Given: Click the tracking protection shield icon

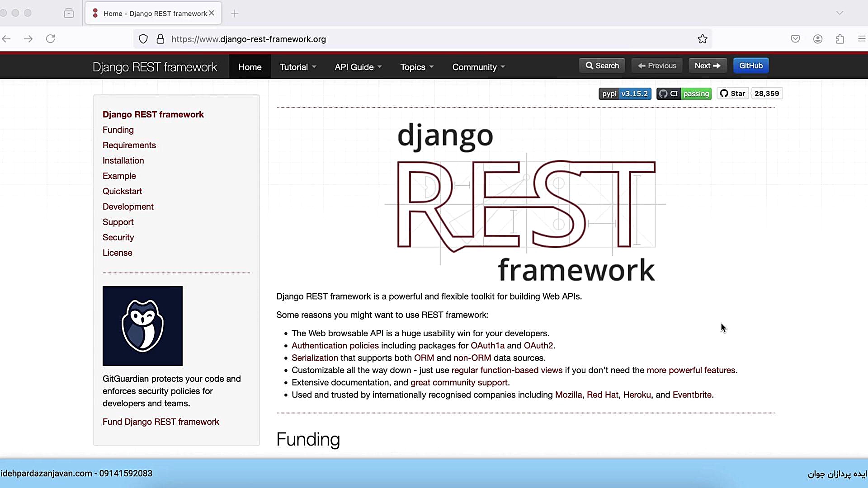Looking at the screenshot, I should click(143, 39).
